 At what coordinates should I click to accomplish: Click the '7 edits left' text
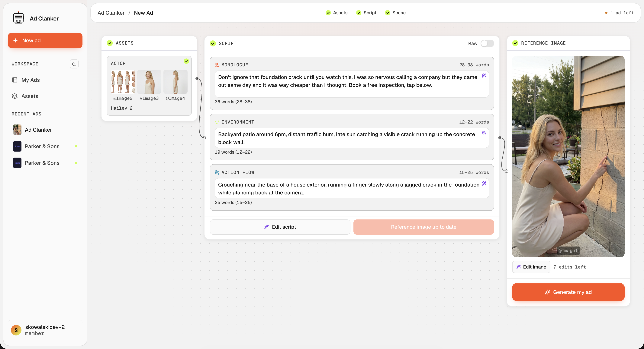(569, 267)
